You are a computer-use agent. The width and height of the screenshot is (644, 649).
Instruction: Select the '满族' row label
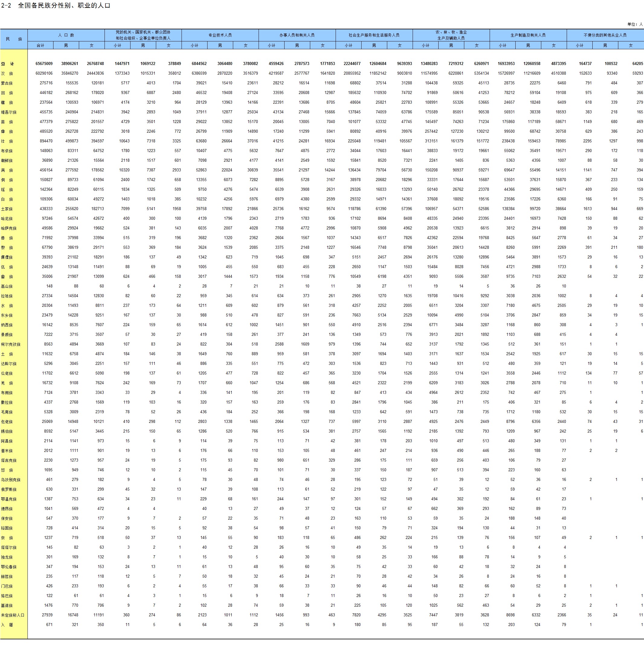tap(7, 170)
